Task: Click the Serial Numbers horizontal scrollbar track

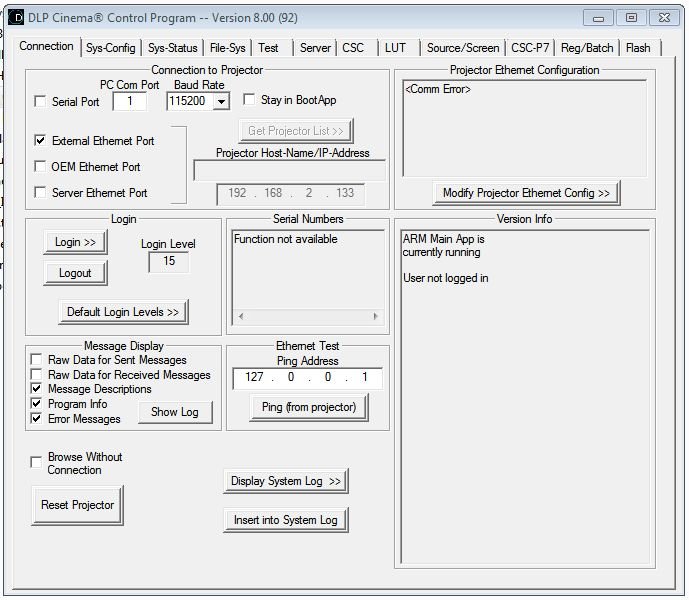Action: click(308, 316)
